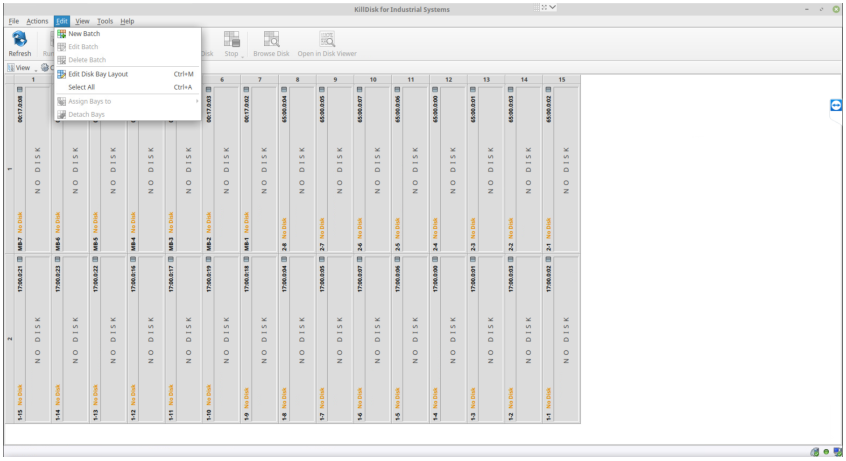
Task: Click the Browse Disk toolbar icon
Action: 271,39
